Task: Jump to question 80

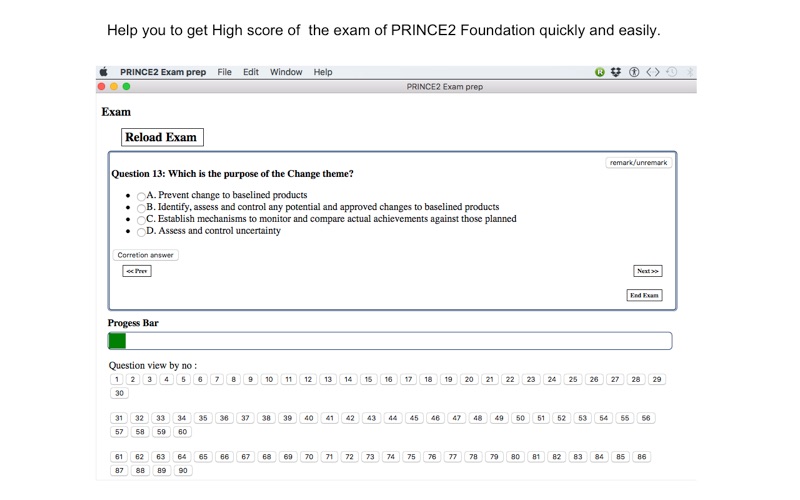Action: pos(515,457)
